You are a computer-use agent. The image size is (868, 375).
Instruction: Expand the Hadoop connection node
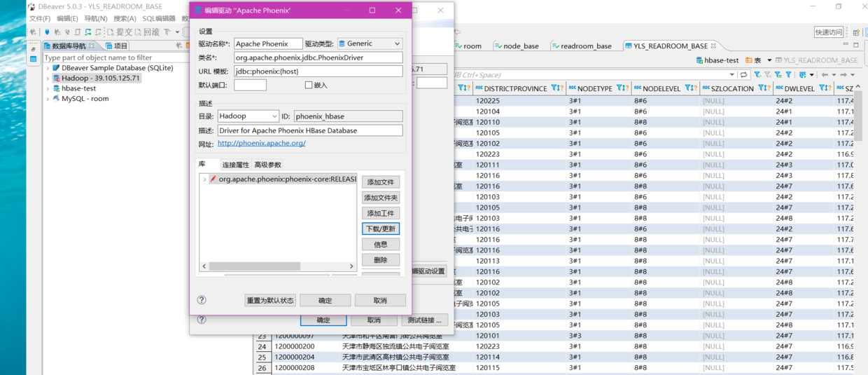(x=48, y=79)
